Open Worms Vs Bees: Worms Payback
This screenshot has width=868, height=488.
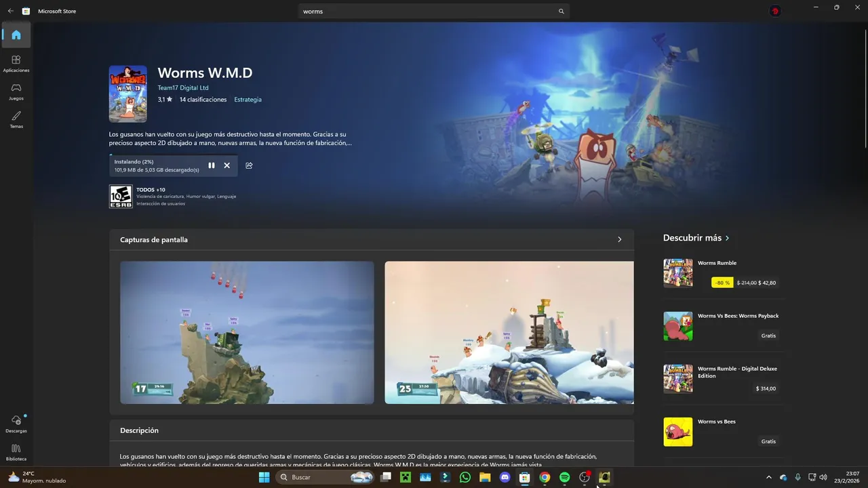click(723, 326)
